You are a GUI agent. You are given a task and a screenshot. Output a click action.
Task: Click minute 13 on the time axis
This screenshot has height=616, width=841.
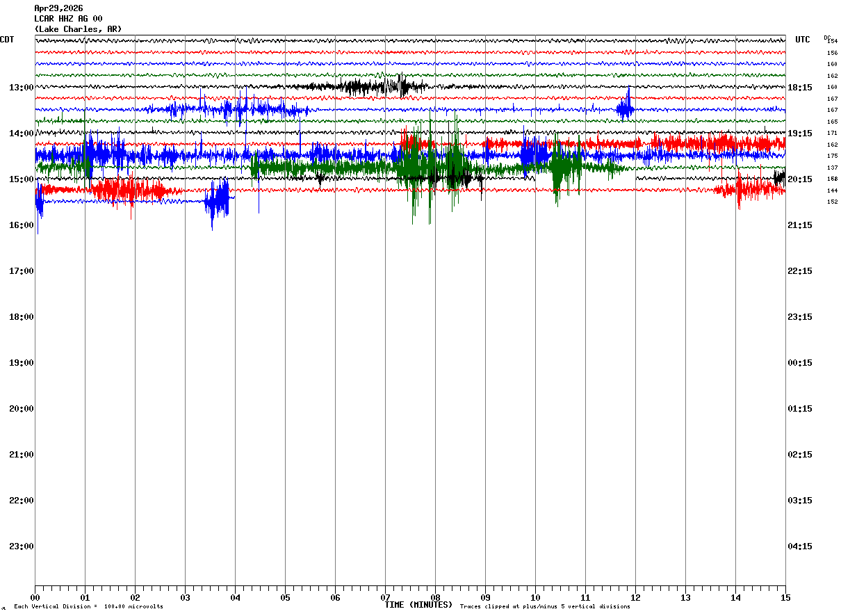tap(685, 598)
